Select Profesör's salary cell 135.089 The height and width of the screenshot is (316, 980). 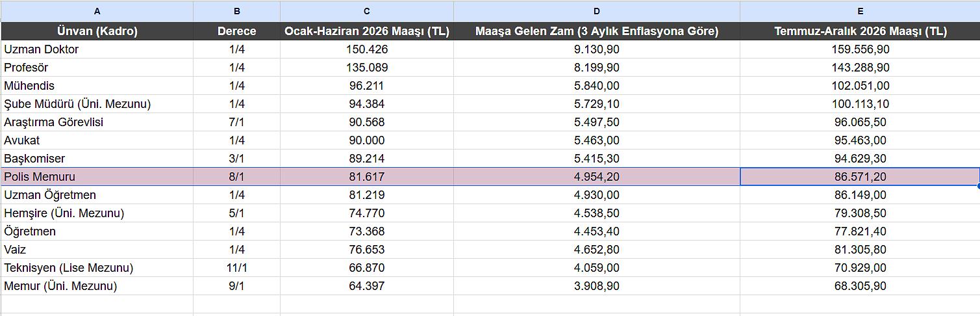[x=367, y=68]
